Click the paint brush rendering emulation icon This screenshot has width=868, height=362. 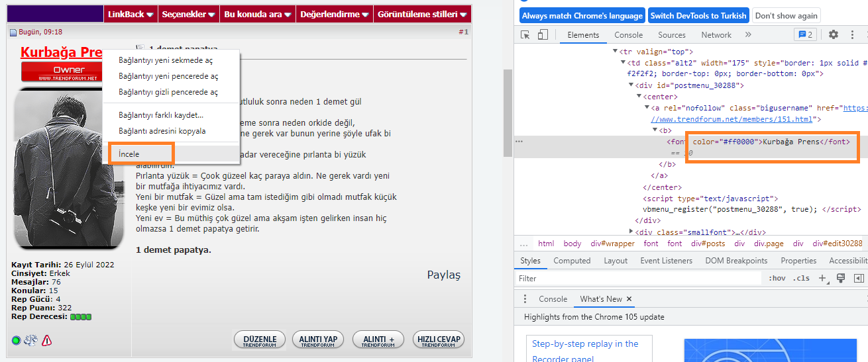(840, 279)
